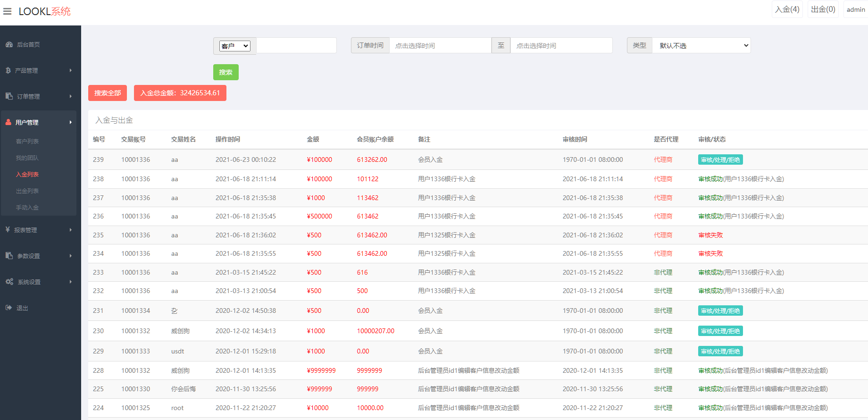Expand the 订单管理 submenu arrow

pos(71,96)
